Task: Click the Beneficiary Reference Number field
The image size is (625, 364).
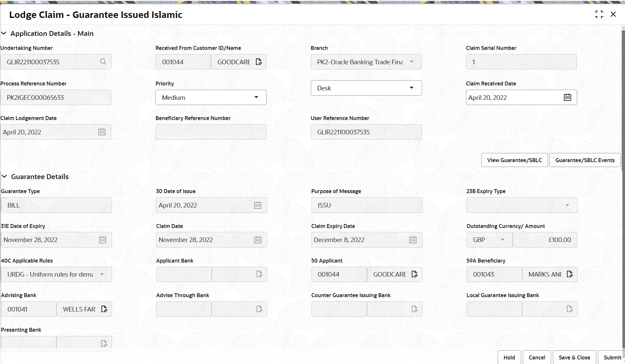Action: 211,132
